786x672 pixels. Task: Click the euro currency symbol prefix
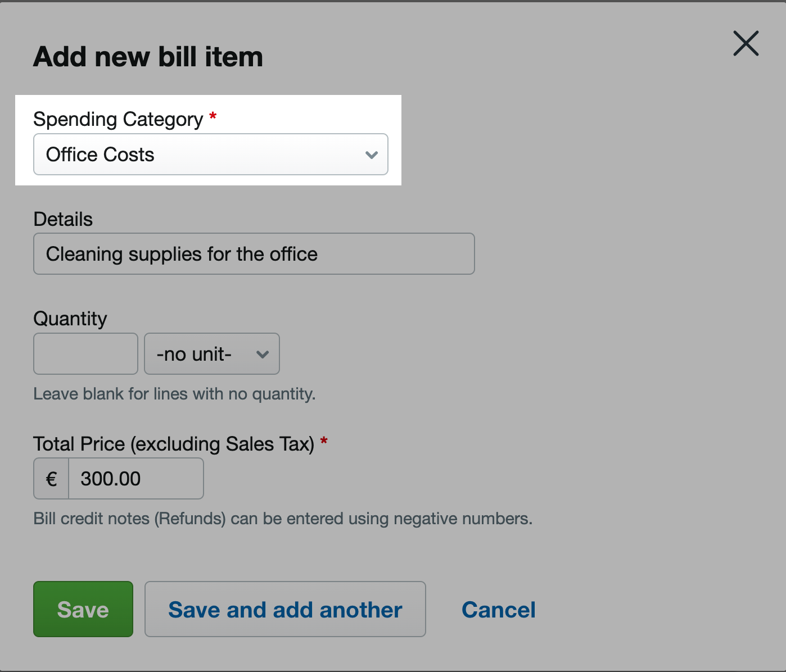tap(51, 479)
